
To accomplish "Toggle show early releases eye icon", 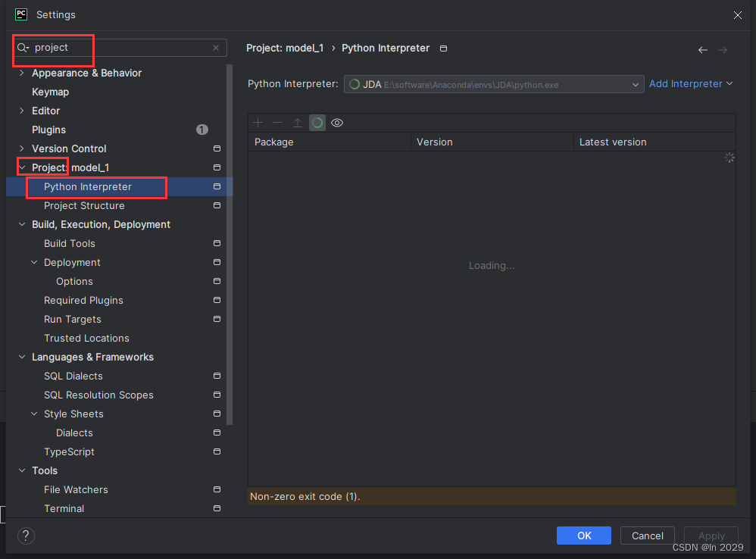I will (337, 123).
